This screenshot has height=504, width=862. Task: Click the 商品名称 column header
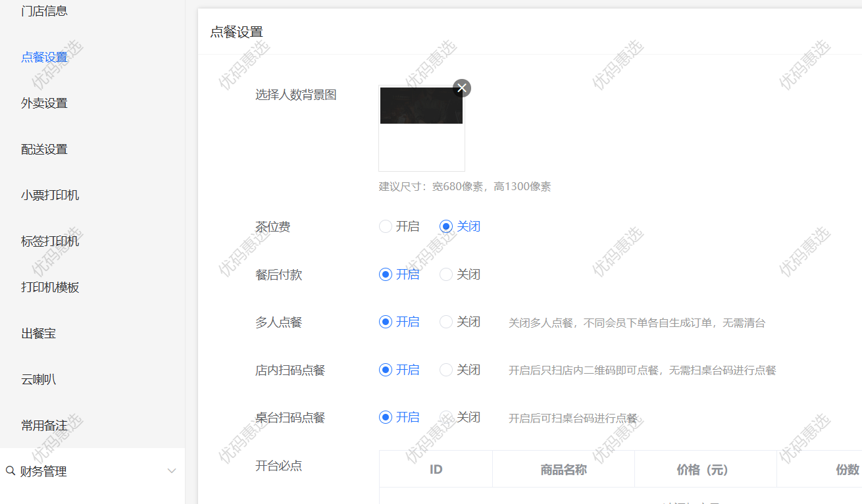563,470
